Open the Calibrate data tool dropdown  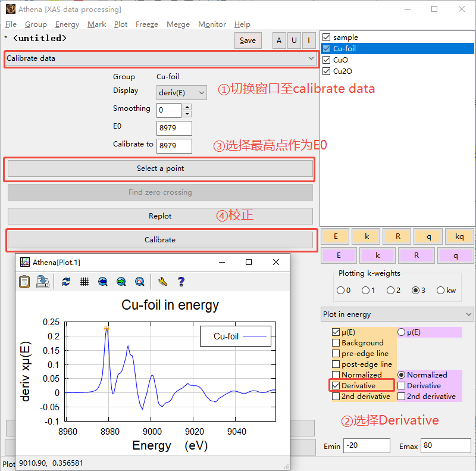tap(160, 58)
